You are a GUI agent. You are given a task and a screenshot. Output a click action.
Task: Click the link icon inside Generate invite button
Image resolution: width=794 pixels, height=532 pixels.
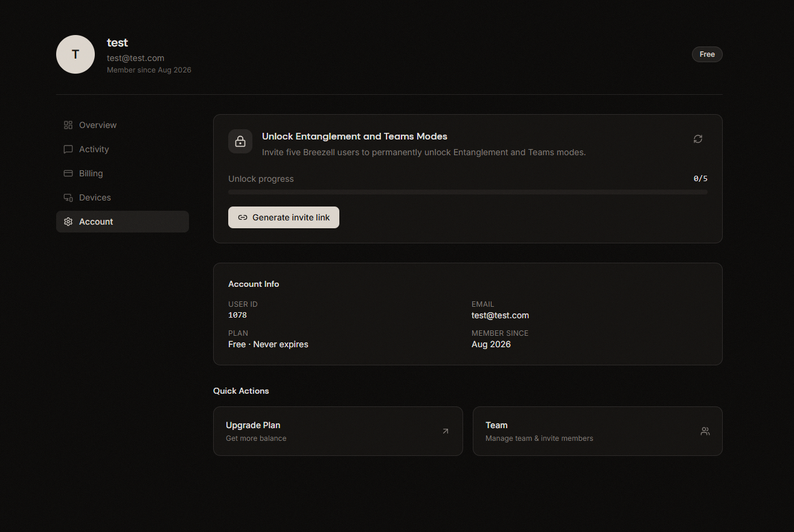243,217
